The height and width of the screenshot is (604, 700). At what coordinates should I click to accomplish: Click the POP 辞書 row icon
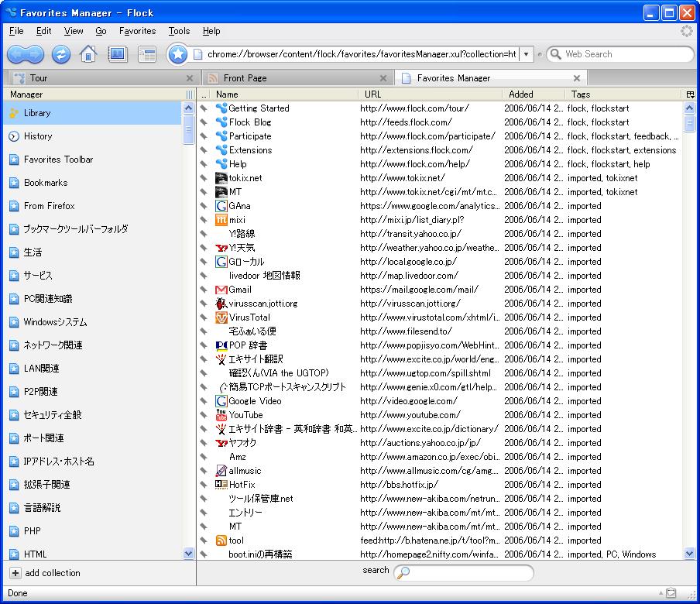(221, 345)
